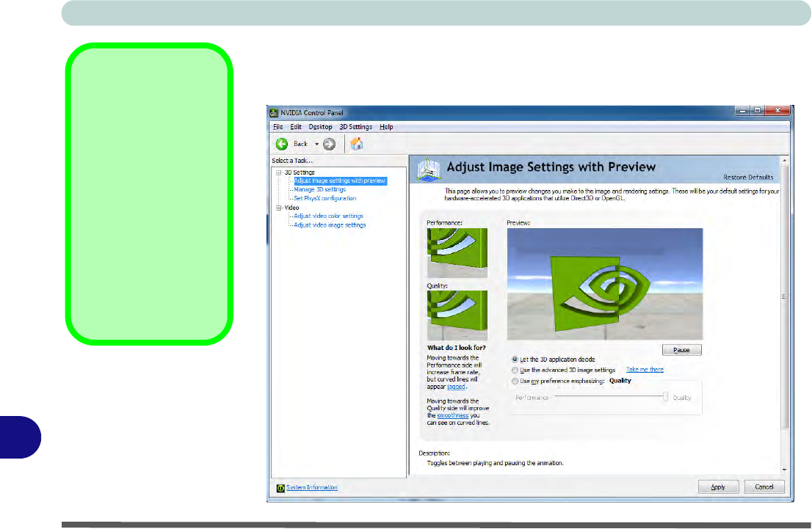Collapse the 3D Settings tree node
This screenshot has height=529, width=812.
click(278, 172)
